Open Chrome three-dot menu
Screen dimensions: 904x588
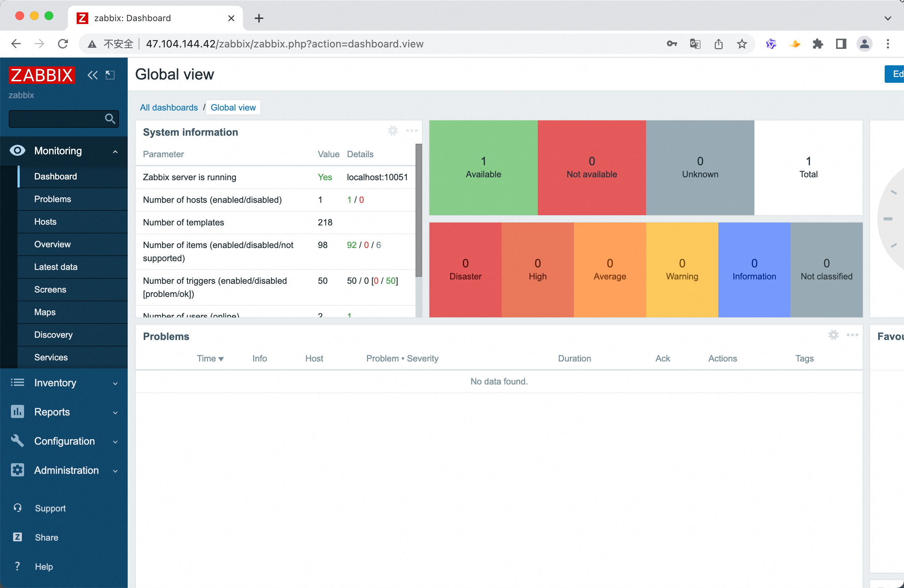888,44
